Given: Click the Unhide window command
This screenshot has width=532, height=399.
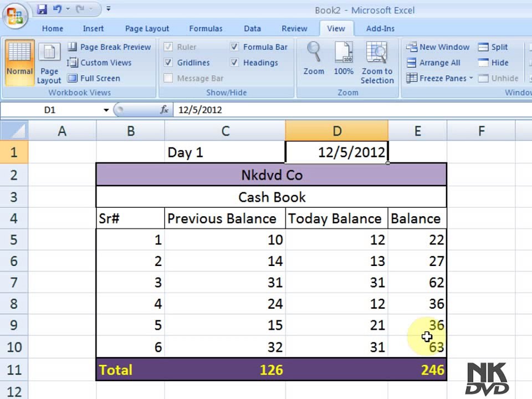Looking at the screenshot, I should 498,78.
